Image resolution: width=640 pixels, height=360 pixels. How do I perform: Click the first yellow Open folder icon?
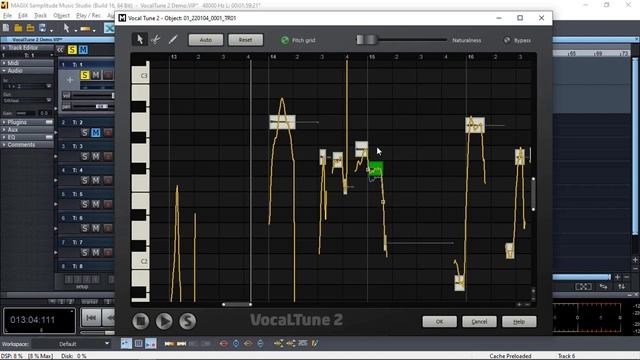18,28
